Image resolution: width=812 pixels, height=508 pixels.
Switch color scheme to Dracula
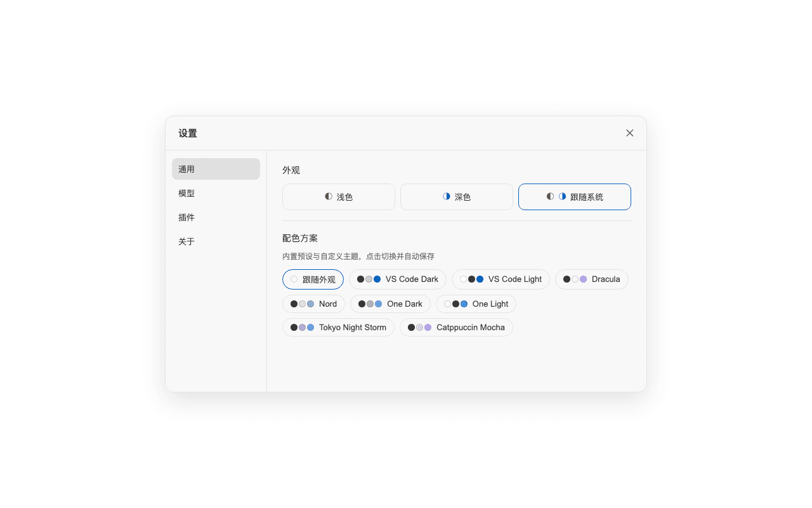tap(592, 279)
